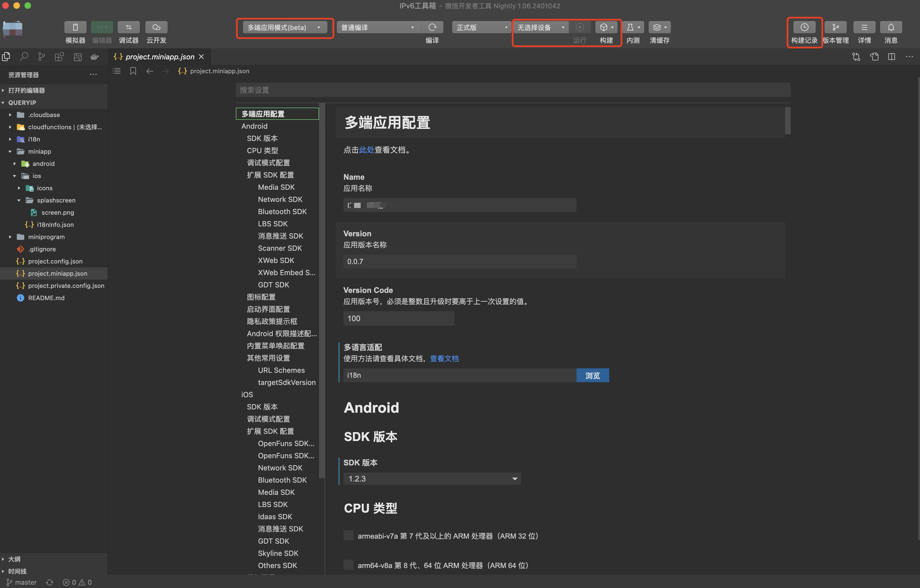Select URL Schemes in settings outline

pos(281,370)
